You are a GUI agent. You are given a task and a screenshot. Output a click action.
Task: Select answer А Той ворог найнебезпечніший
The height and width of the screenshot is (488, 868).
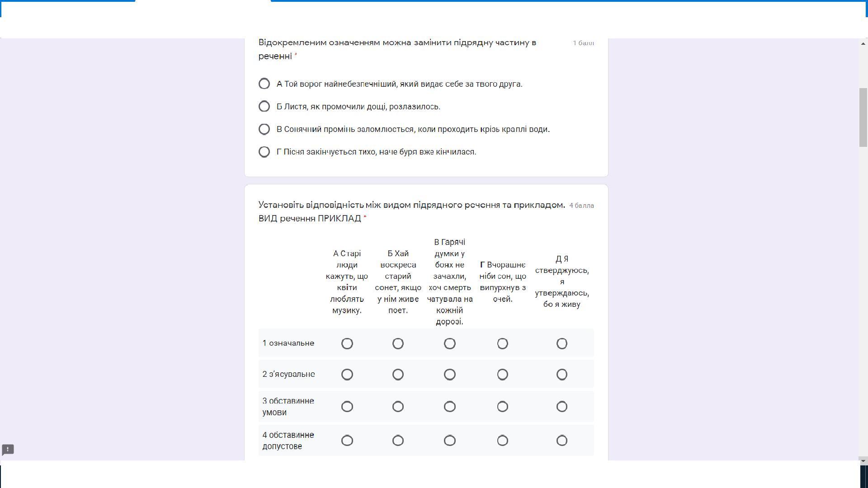pyautogui.click(x=264, y=84)
